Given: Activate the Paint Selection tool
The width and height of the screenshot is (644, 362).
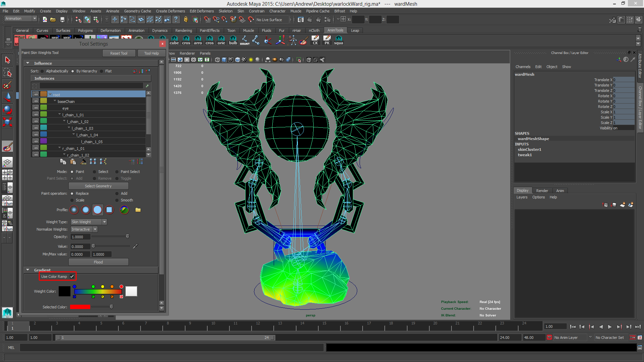Looking at the screenshot, I should 7,85.
